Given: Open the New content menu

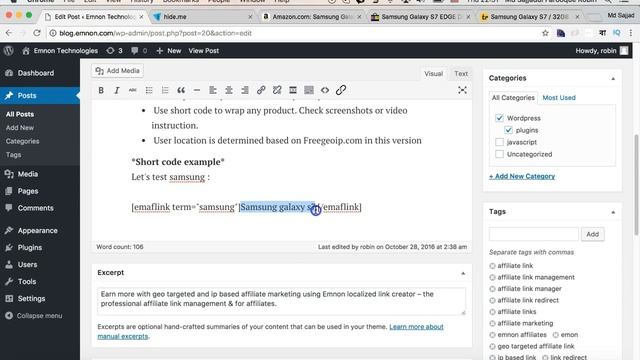Looking at the screenshot, I should [169, 51].
